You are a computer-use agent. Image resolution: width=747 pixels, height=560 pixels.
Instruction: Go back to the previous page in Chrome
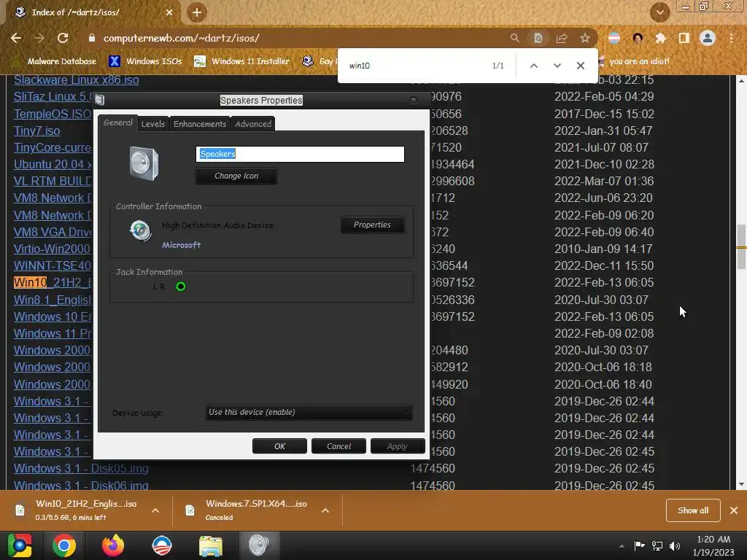16,38
